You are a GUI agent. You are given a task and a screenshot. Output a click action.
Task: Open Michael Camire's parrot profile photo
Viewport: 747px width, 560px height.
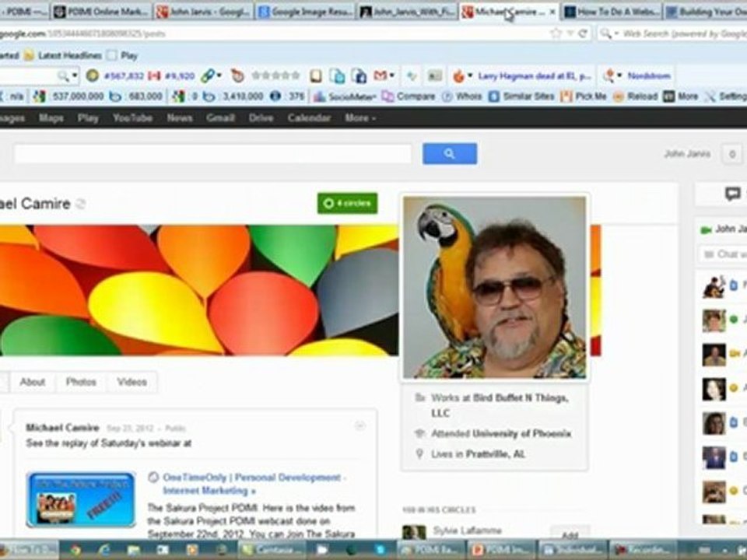(x=495, y=287)
